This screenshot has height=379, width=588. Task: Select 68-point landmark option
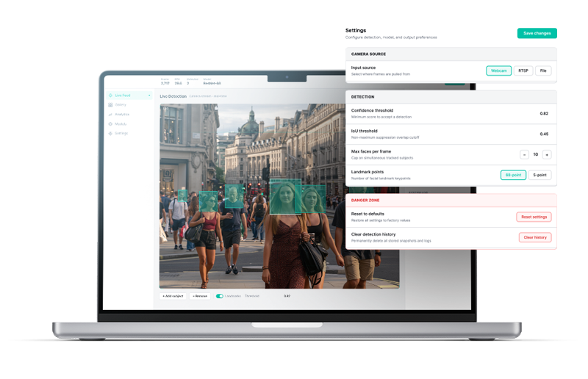(513, 175)
